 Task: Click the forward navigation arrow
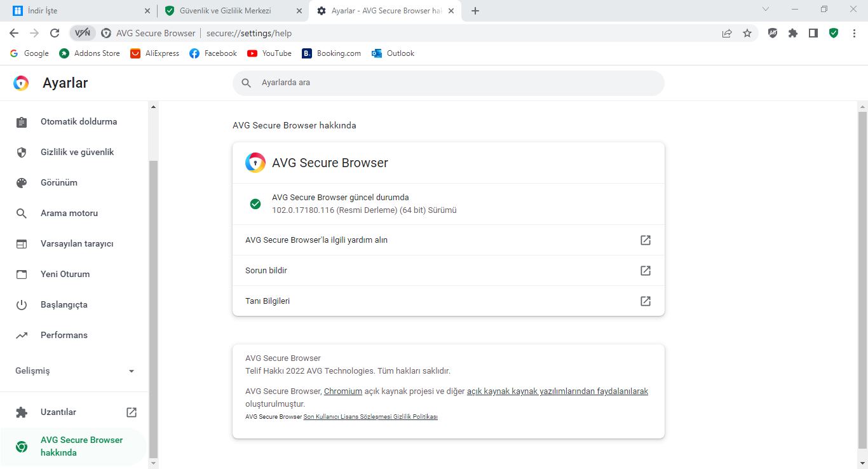tap(34, 33)
